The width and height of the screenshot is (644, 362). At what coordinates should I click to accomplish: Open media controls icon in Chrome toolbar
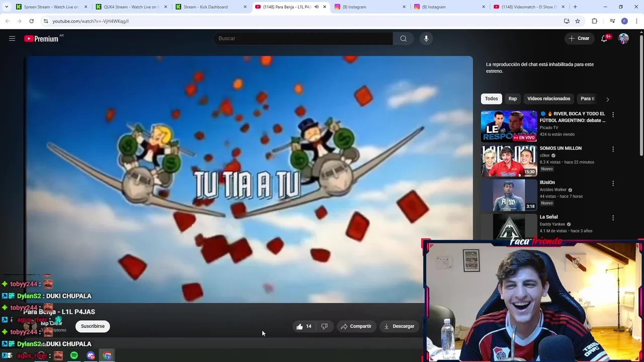pyautogui.click(x=612, y=21)
